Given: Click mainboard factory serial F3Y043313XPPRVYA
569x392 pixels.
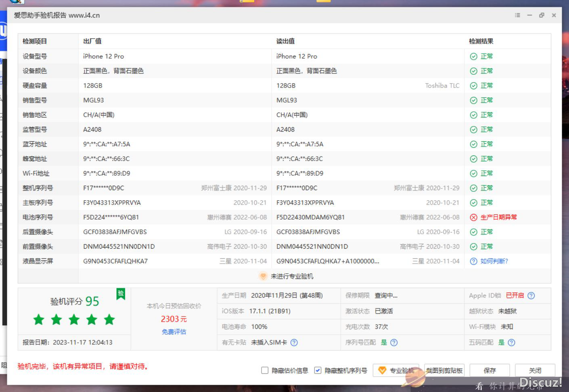Looking at the screenshot, I should click(112, 203).
